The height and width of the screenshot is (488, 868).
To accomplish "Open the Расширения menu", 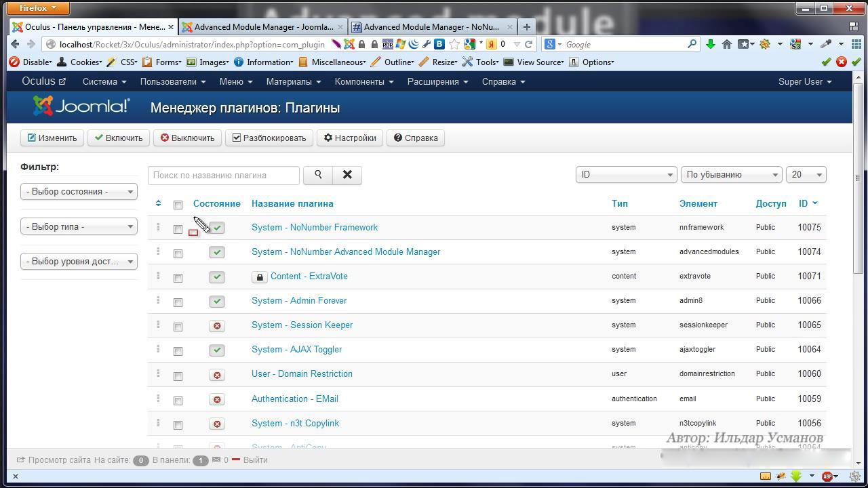I will (438, 81).
